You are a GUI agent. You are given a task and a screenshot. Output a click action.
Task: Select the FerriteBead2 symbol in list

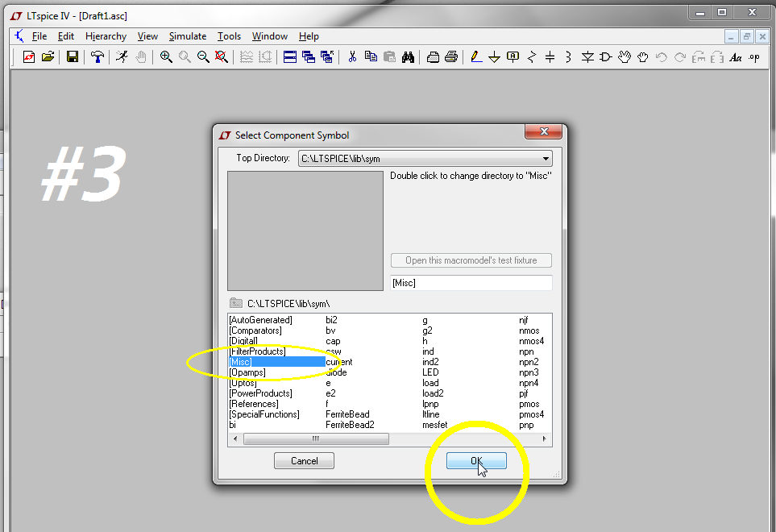click(350, 425)
